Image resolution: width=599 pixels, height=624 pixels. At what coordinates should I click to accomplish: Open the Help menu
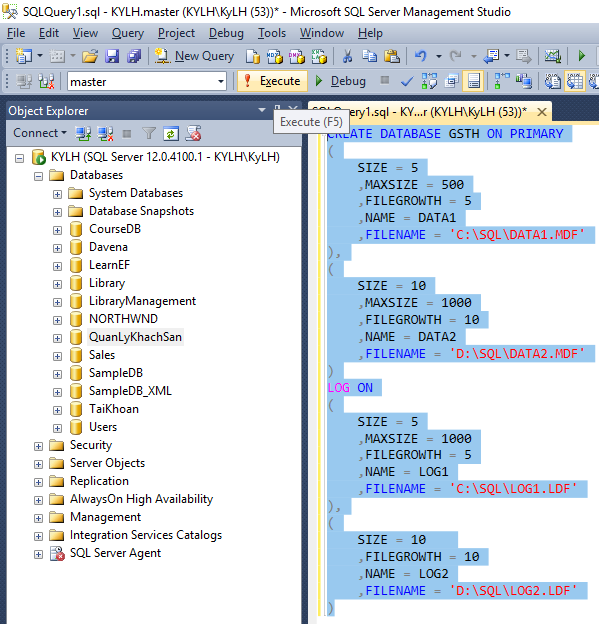370,33
